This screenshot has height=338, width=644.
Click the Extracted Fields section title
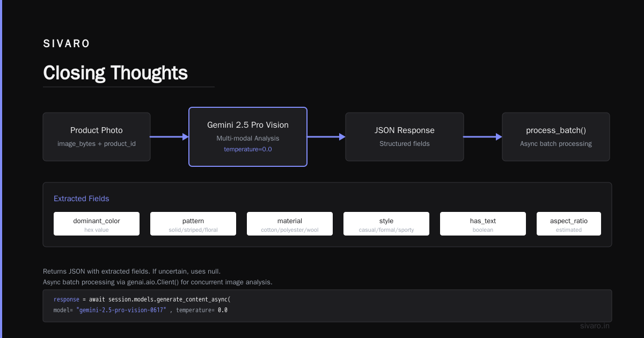(82, 199)
